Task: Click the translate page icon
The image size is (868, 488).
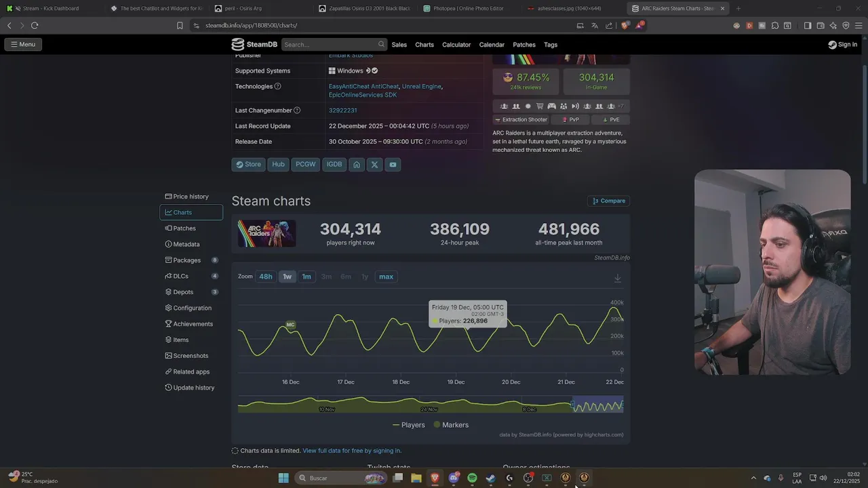Action: 595,26
